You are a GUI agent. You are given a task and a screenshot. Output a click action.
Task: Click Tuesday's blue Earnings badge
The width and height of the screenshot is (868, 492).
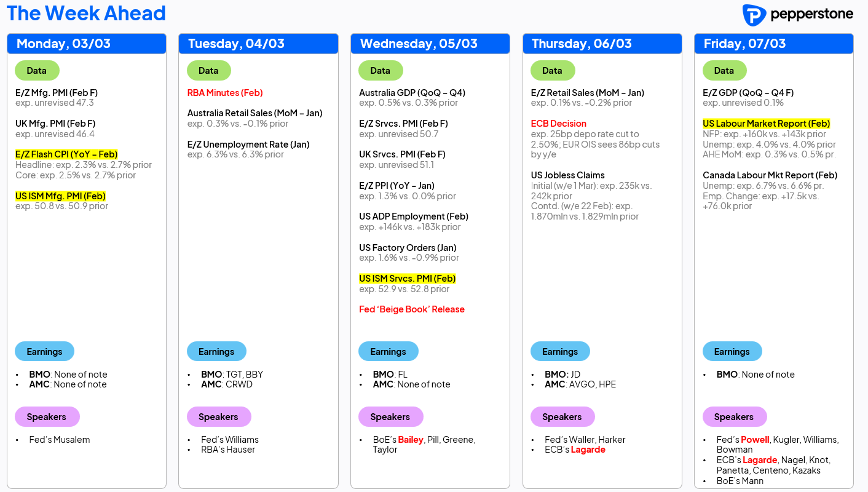(x=216, y=352)
